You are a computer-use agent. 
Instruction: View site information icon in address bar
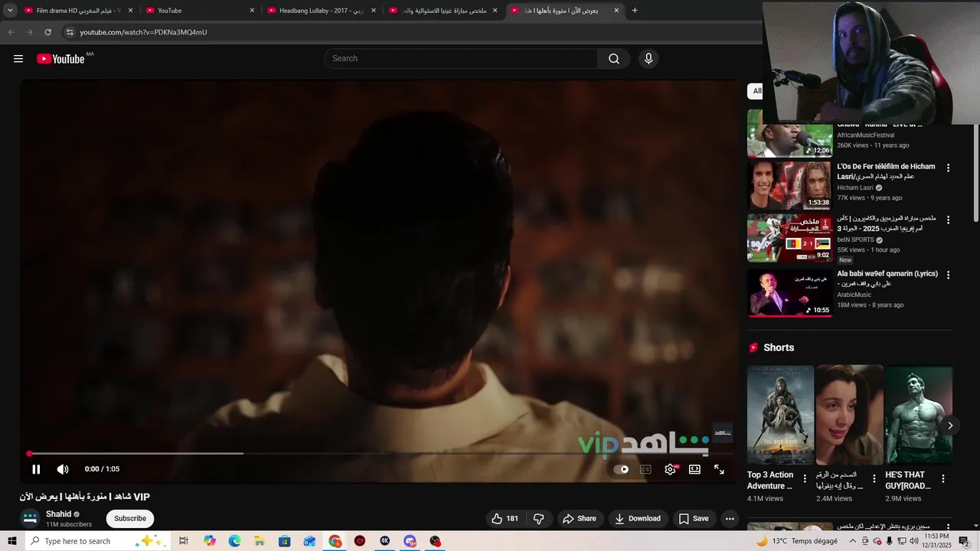[70, 32]
